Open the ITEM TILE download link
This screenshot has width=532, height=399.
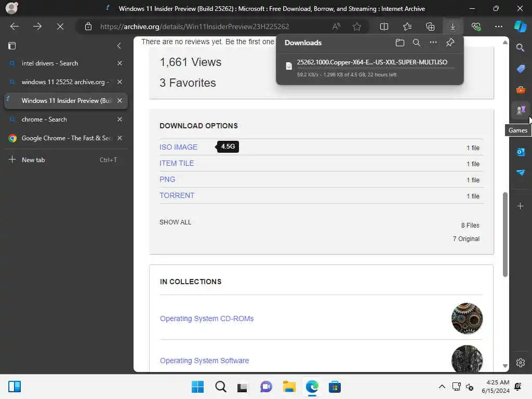pyautogui.click(x=177, y=163)
